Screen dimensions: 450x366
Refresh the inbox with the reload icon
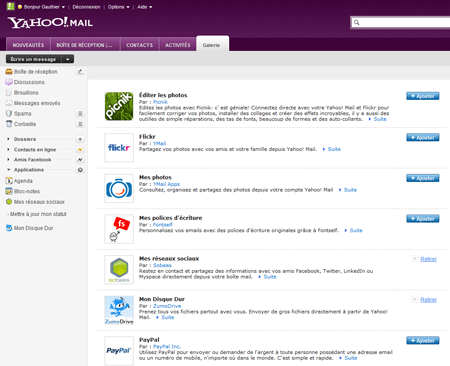[80, 72]
